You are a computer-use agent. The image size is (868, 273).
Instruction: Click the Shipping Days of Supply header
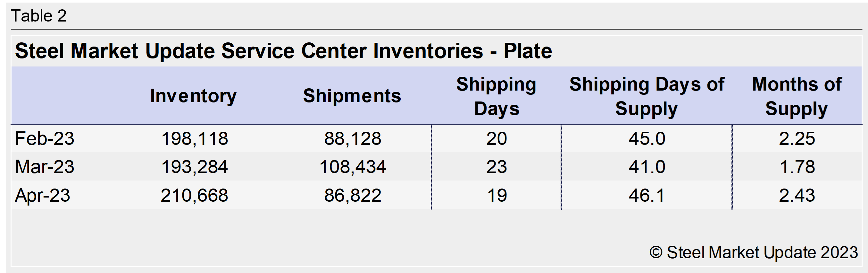click(647, 96)
